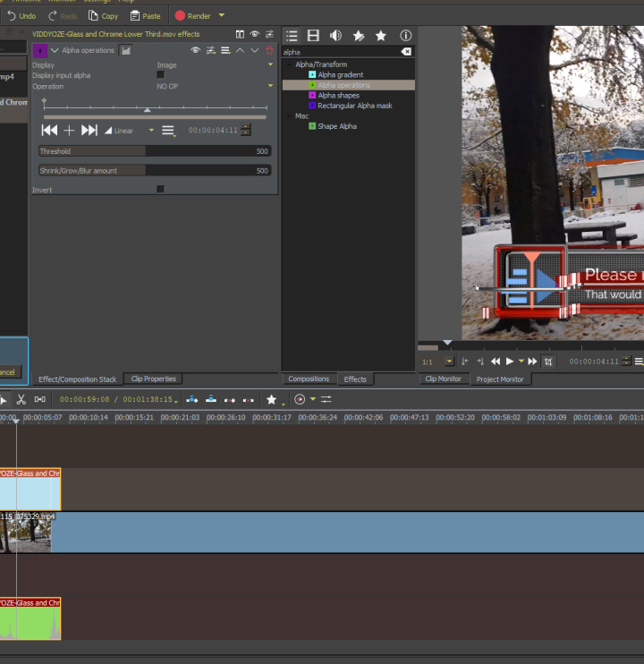
Task: Toggle effects enabled eye in stack header
Action: coord(254,34)
